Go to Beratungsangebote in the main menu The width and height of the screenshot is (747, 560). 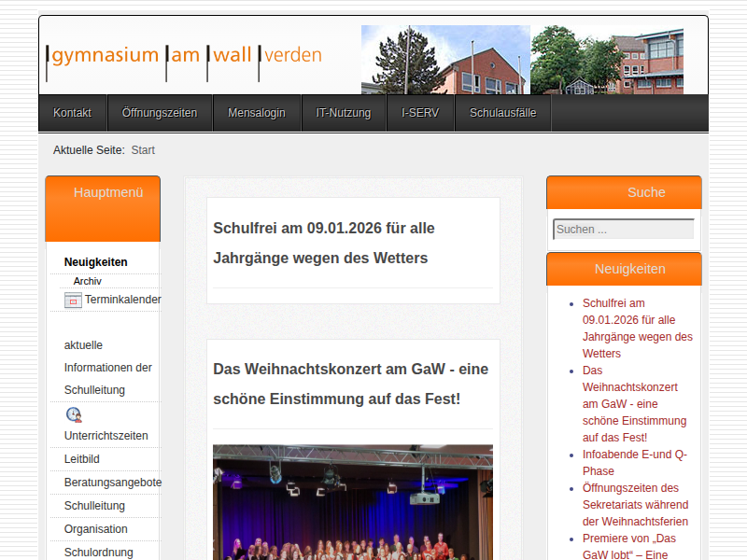coord(112,483)
